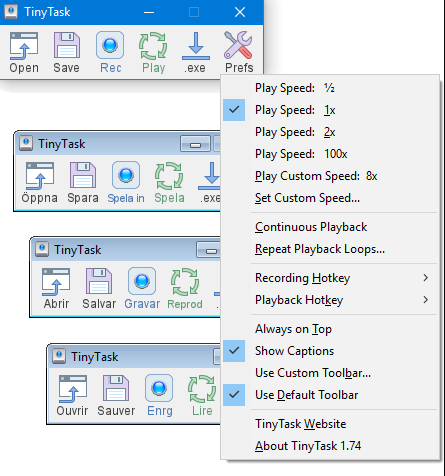445x476 pixels.
Task: Click the Save floppy disk icon
Action: pos(67,46)
